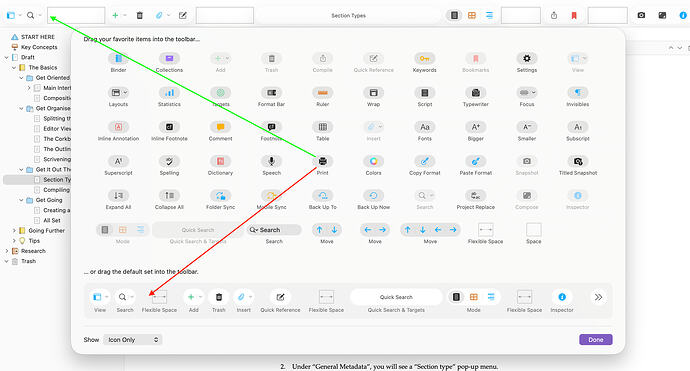Select the Collections palette icon
Screen dimensions: 690x371
[x=169, y=59]
